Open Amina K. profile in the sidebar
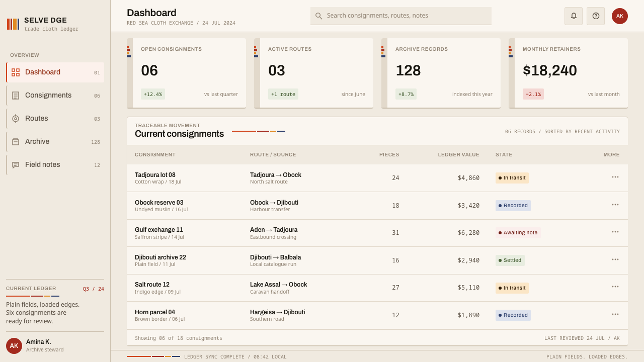The height and width of the screenshot is (362, 644). pos(55,345)
